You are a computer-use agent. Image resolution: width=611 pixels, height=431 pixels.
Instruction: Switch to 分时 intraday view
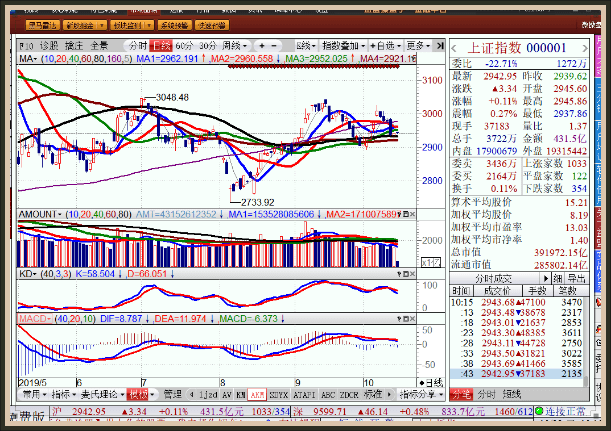click(138, 46)
